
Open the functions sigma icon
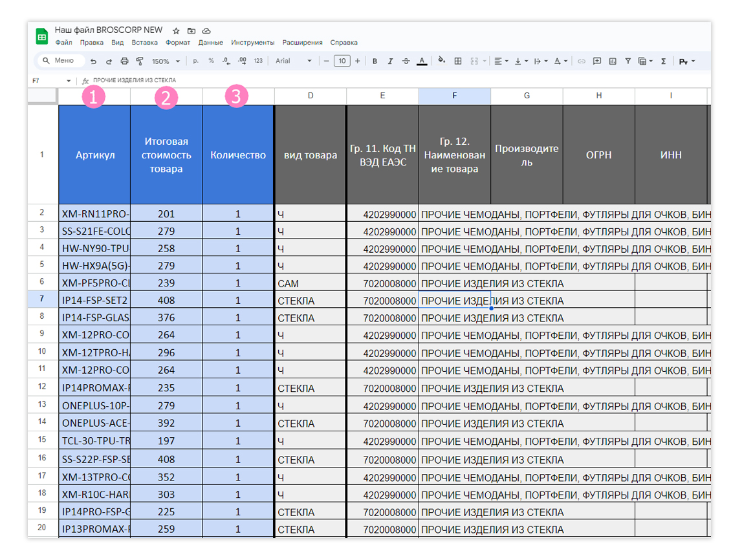[664, 61]
